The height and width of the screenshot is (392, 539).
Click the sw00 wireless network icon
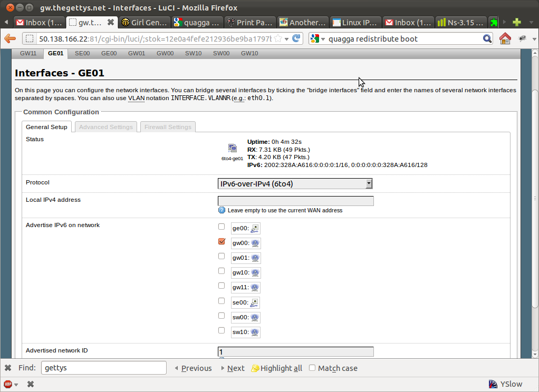pos(255,318)
